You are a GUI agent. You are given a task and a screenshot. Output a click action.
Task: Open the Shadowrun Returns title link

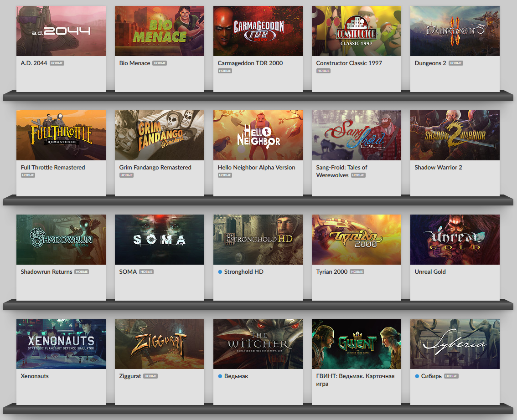(47, 272)
